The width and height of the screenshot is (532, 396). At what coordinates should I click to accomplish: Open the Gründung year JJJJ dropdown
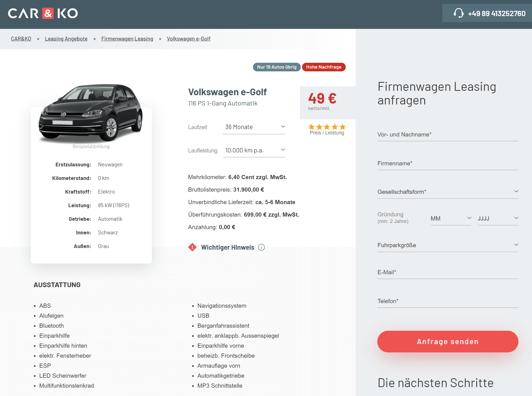(x=498, y=218)
